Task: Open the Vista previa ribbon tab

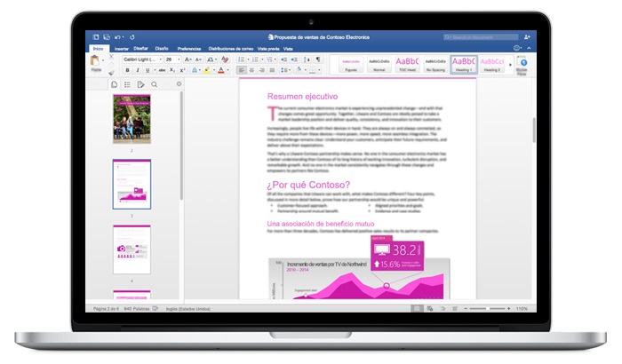Action: pos(268,49)
